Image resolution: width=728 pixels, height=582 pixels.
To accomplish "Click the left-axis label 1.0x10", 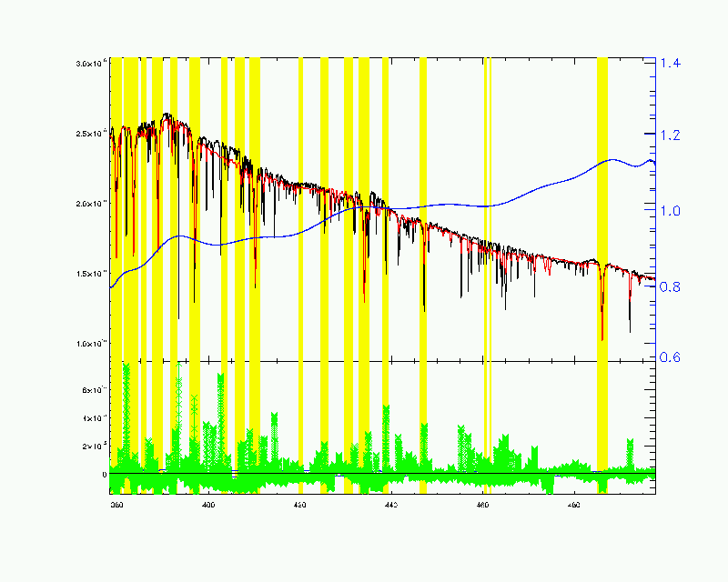I will 92,344.
